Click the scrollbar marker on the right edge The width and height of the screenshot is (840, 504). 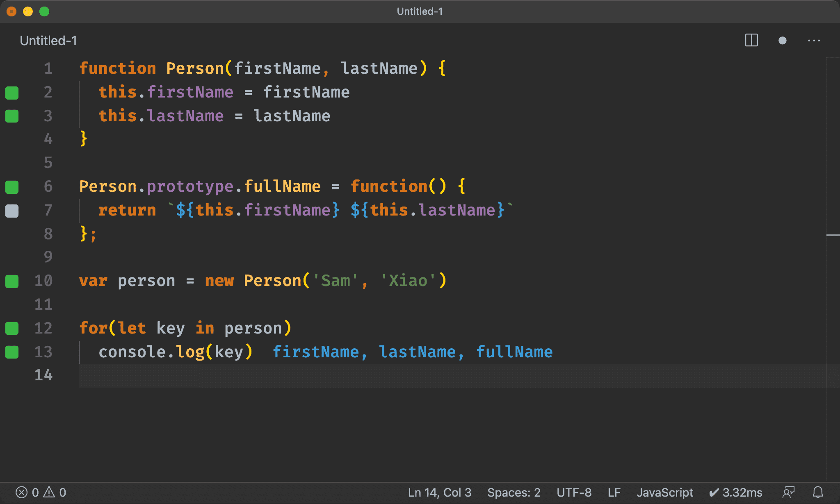[x=833, y=235]
